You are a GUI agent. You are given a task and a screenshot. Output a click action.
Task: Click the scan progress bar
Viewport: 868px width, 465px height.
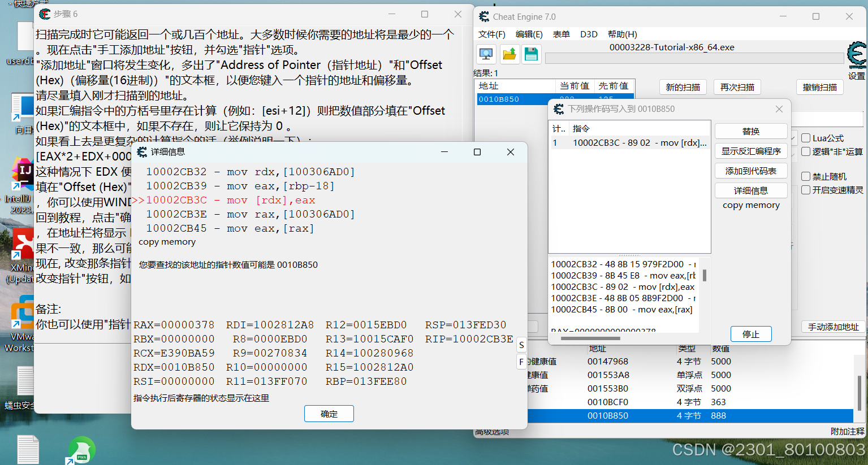(694, 58)
